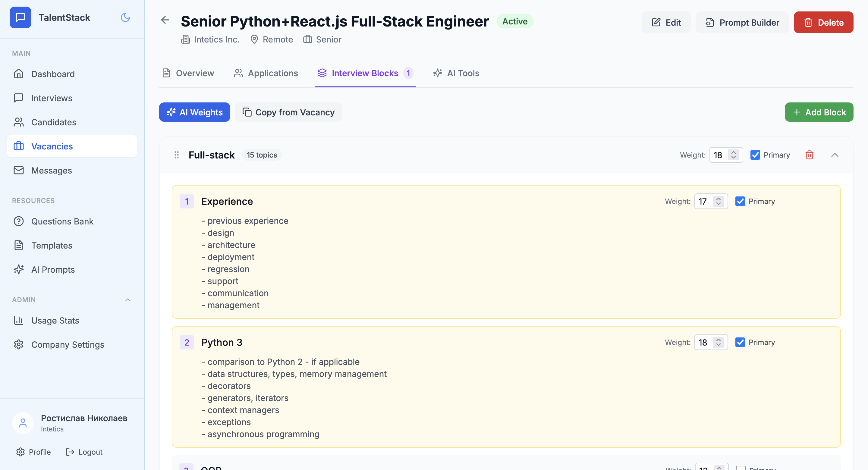Image resolution: width=868 pixels, height=470 pixels.
Task: Toggle Primary checkbox for Python 3 topic
Action: point(740,342)
